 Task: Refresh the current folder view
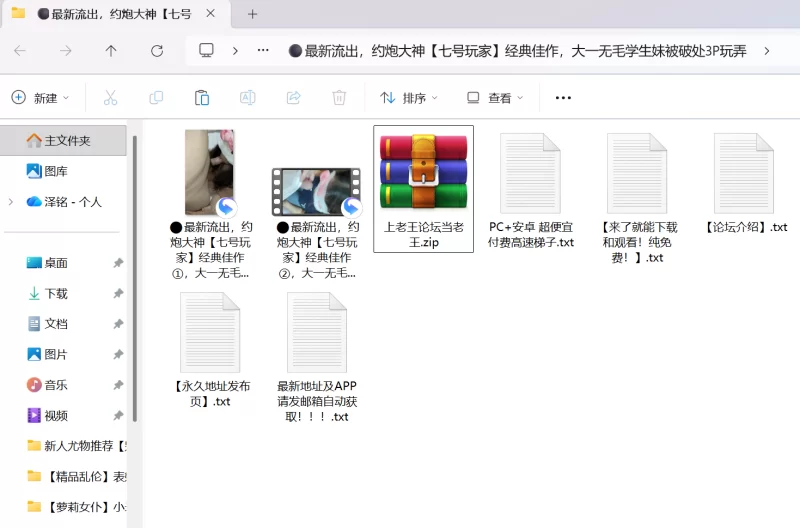click(157, 51)
